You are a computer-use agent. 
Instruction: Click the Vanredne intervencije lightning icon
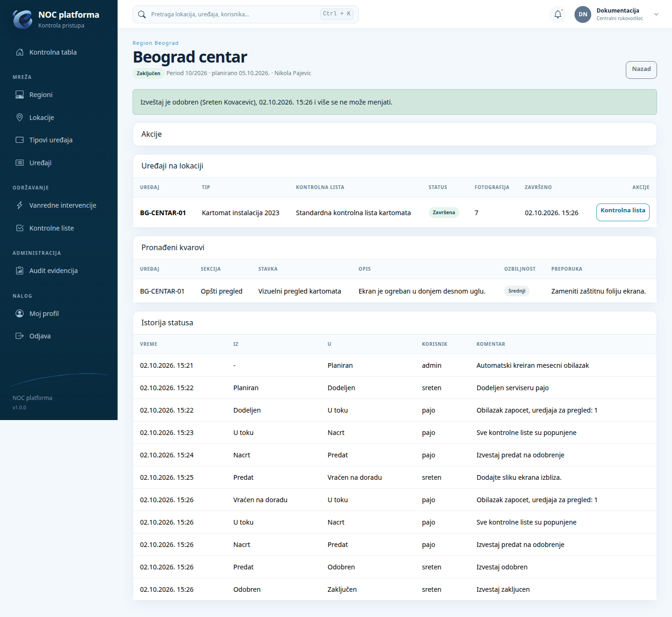coord(20,205)
